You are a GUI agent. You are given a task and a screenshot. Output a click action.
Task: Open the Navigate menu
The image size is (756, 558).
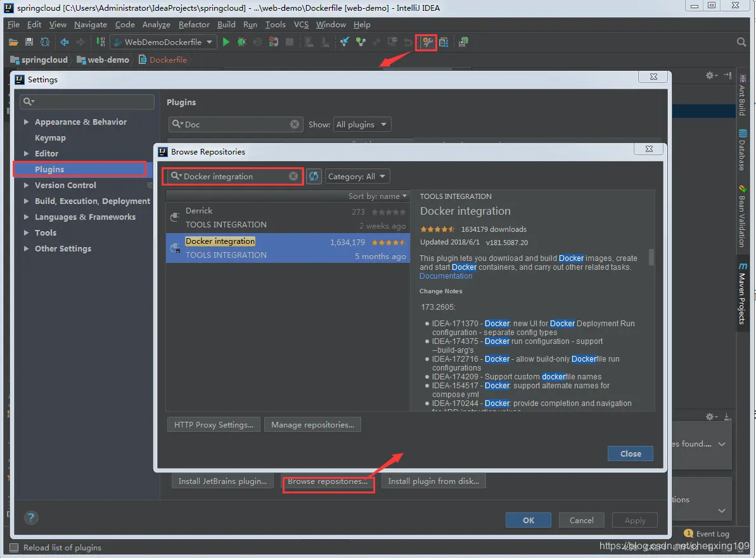coord(90,25)
